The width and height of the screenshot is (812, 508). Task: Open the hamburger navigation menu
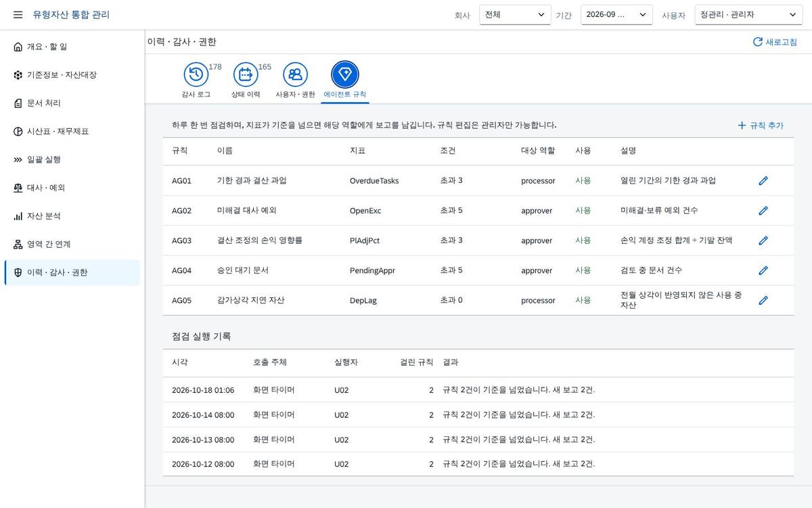pyautogui.click(x=18, y=14)
